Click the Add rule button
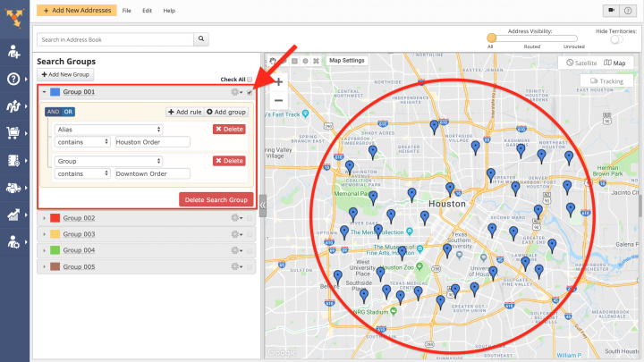Image resolution: width=644 pixels, height=362 pixels. pos(185,112)
